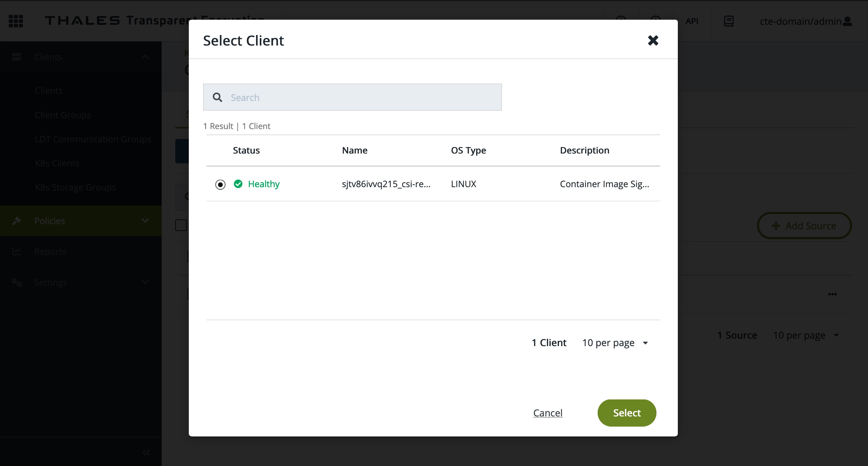
Task: Expand the Settings sidebar section
Action: [145, 282]
